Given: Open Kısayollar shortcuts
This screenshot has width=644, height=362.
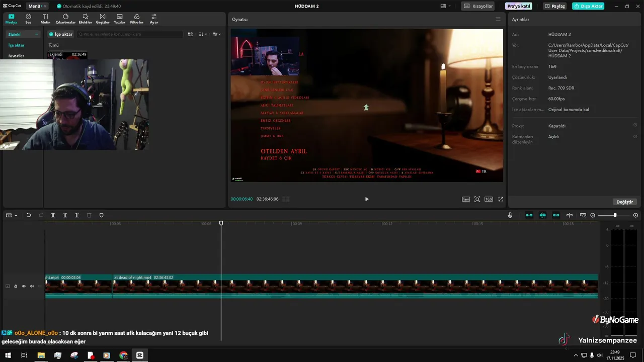Looking at the screenshot, I should (478, 6).
